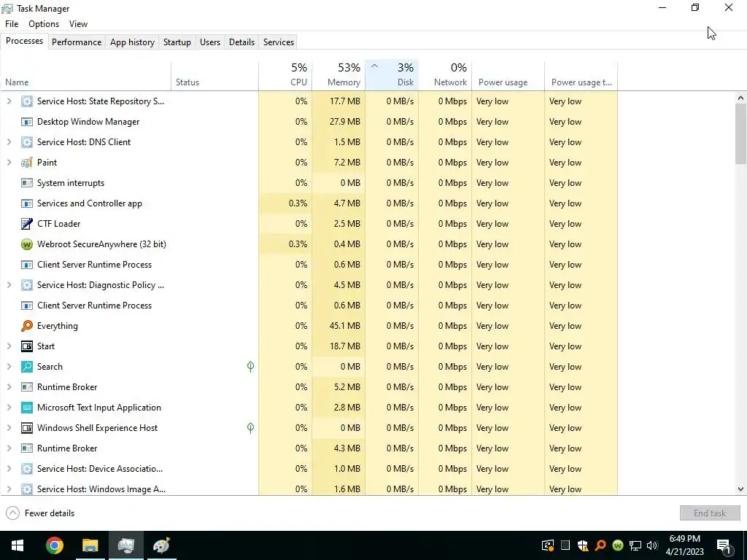Screen dimensions: 747x560
Task: Switch to the Services tab
Action: (x=279, y=42)
